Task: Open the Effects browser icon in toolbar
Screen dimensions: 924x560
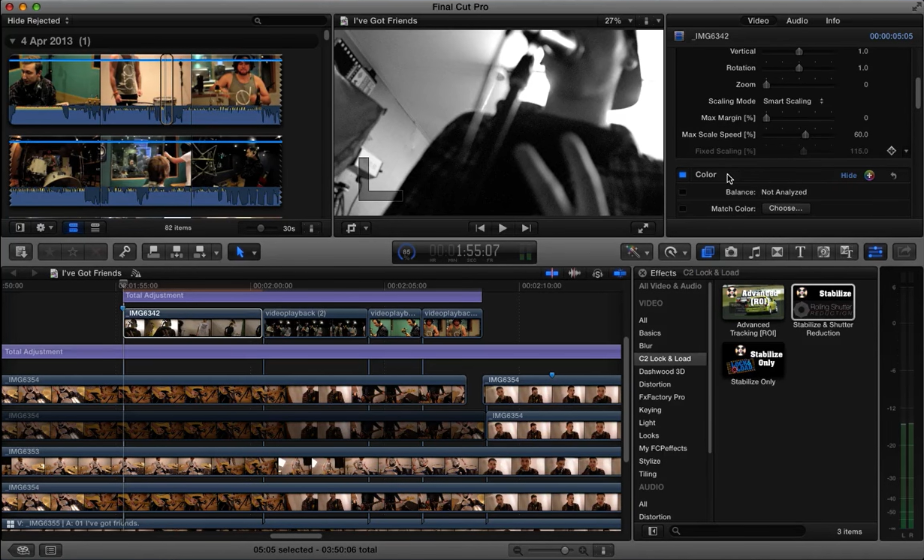Action: [x=707, y=252]
